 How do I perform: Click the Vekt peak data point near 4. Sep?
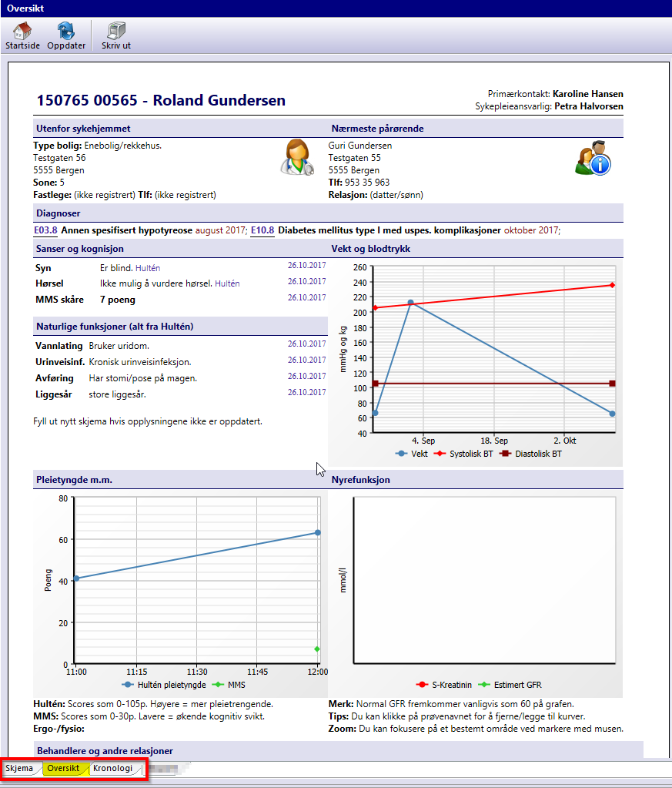click(x=411, y=303)
